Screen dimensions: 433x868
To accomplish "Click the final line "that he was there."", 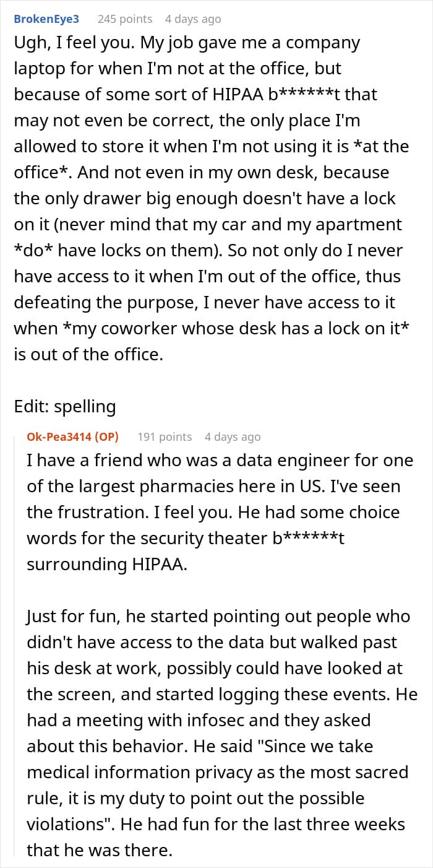I will point(100,851).
